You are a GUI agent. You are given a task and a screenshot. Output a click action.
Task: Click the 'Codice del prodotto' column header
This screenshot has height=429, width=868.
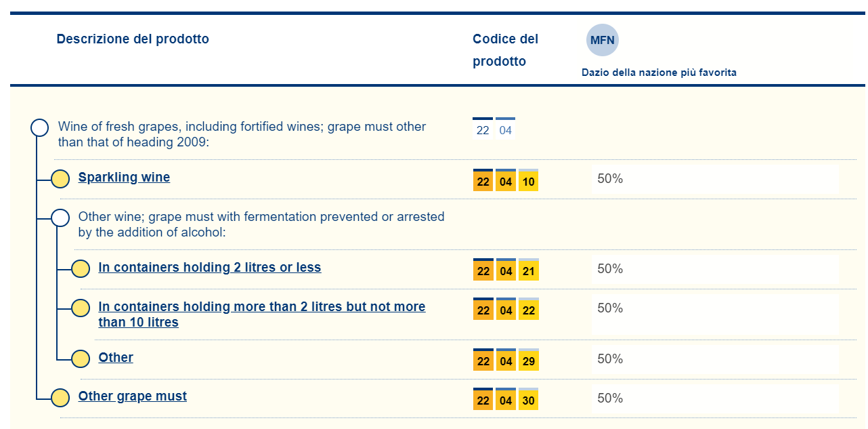505,50
